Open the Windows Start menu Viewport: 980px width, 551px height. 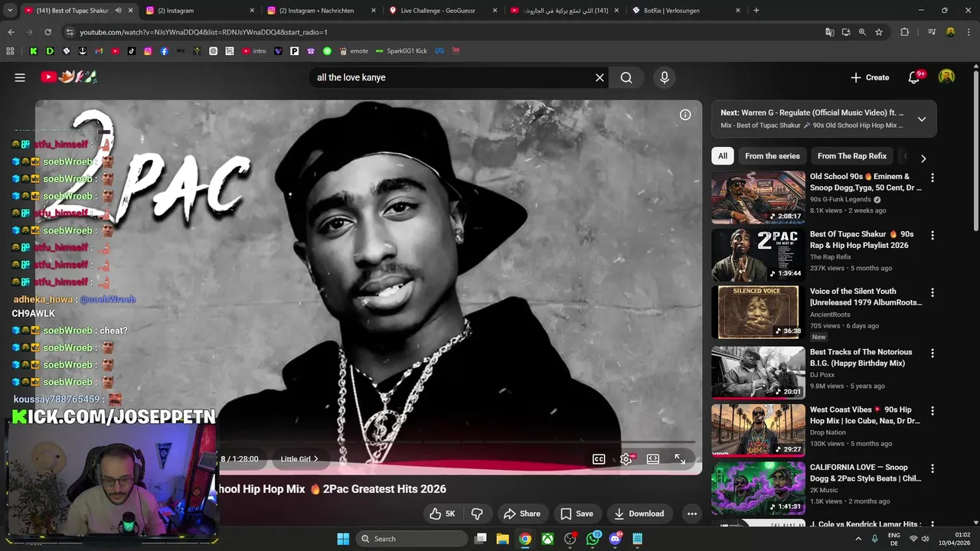point(343,539)
